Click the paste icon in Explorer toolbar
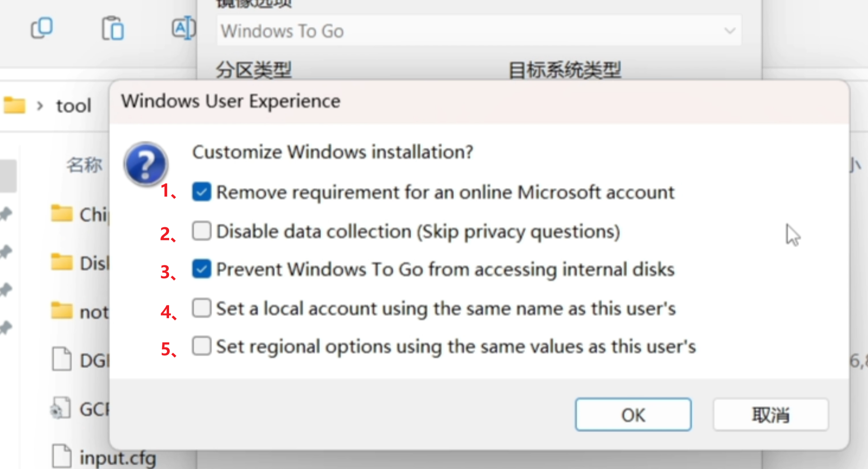 tap(113, 28)
